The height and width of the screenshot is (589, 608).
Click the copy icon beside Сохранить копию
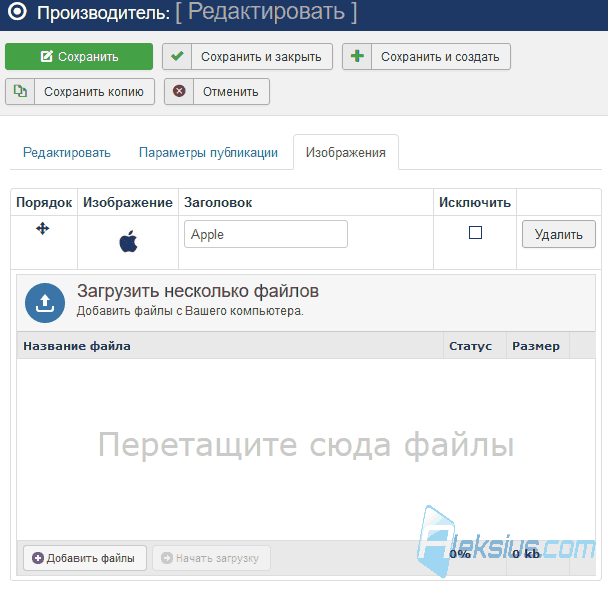tap(20, 92)
